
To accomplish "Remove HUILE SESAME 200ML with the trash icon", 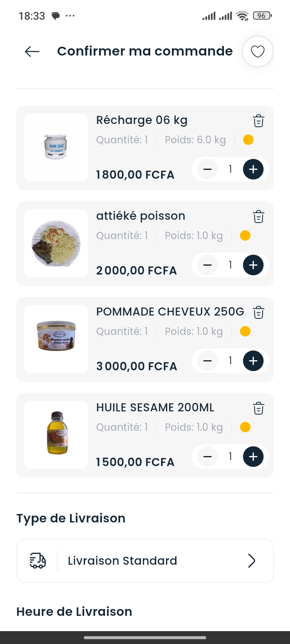I will tap(259, 408).
